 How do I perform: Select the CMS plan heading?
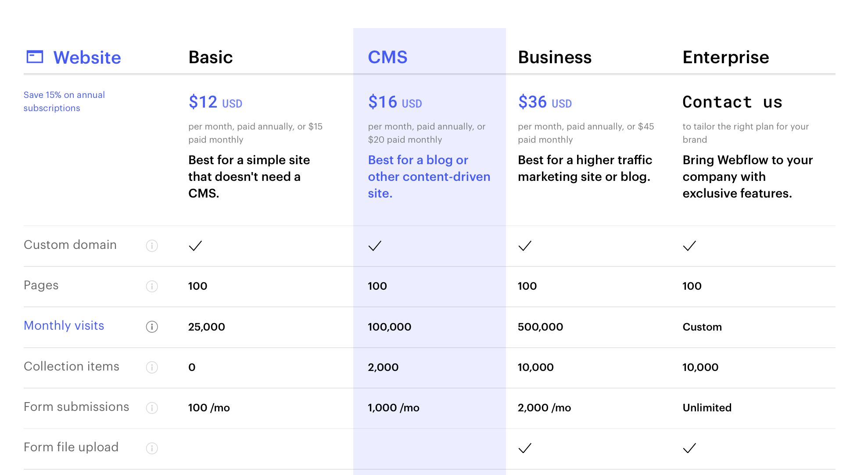(387, 57)
